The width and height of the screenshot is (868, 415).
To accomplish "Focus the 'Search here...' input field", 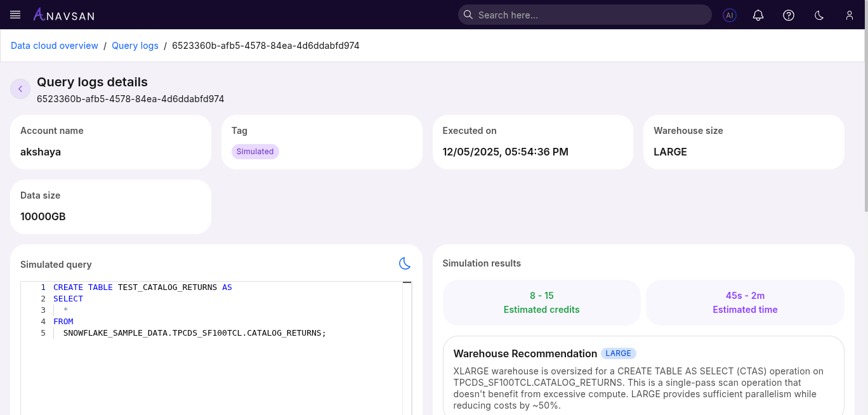I will [x=590, y=15].
